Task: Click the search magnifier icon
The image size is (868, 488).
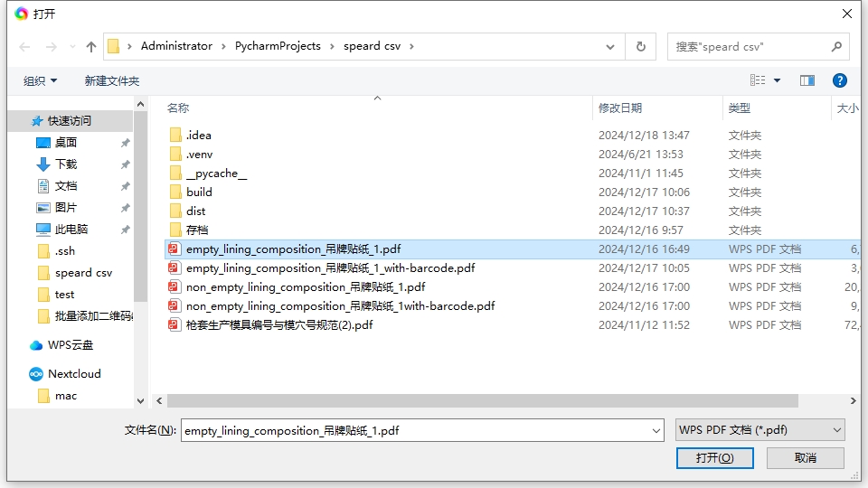Action: [x=837, y=46]
